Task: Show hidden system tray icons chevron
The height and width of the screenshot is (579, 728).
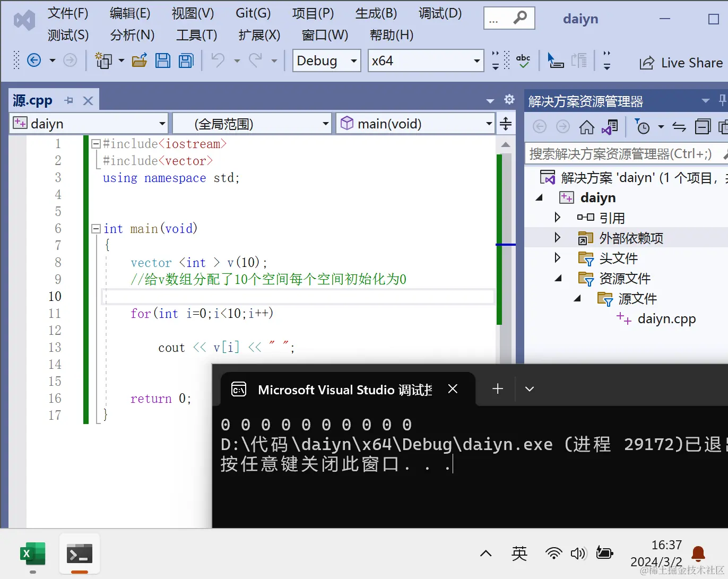Action: click(x=486, y=554)
